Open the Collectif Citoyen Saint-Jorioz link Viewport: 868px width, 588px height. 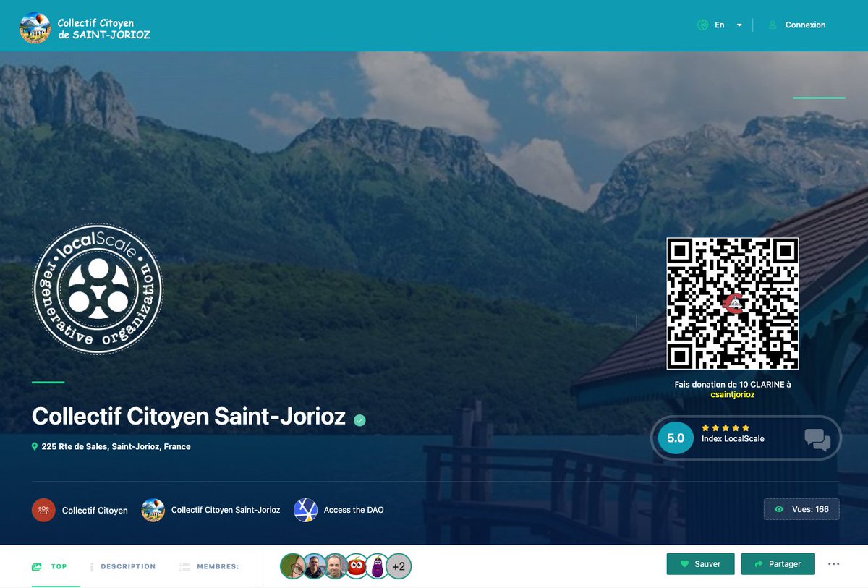226,510
